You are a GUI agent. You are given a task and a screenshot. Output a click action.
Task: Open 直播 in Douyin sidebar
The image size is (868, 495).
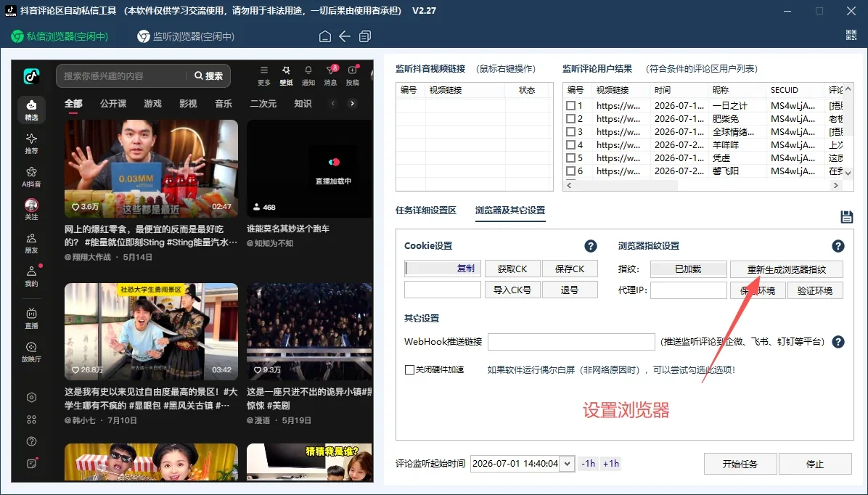tap(31, 319)
